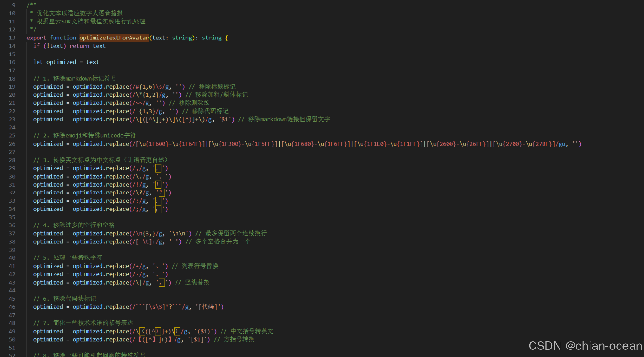Click the function keyword on line 13
The height and width of the screenshot is (357, 644).
click(x=63, y=38)
